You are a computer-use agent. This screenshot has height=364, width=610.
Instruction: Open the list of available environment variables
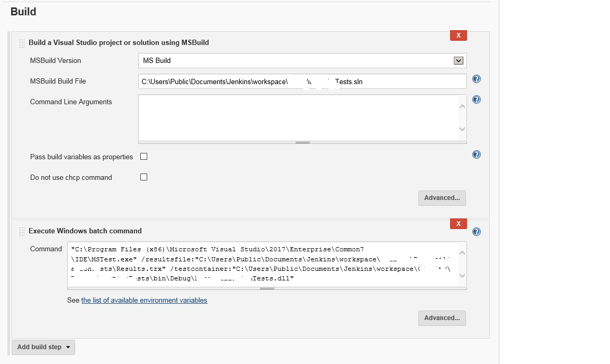click(x=144, y=301)
